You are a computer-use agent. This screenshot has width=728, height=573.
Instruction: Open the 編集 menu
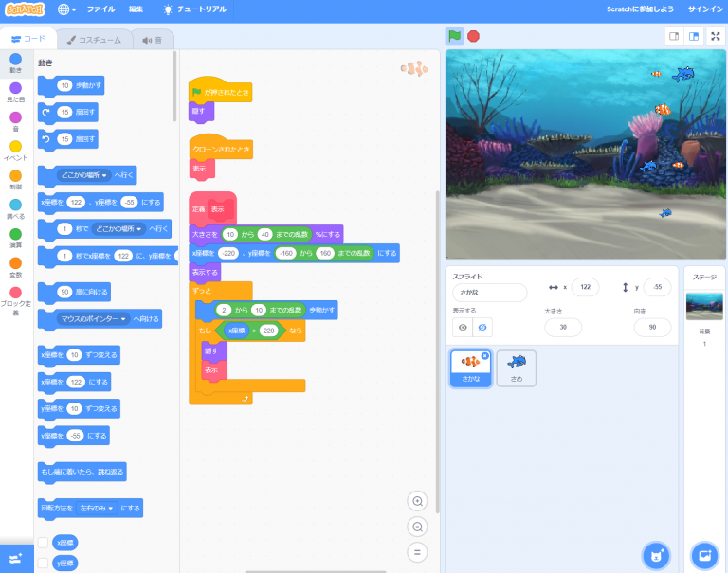136,9
